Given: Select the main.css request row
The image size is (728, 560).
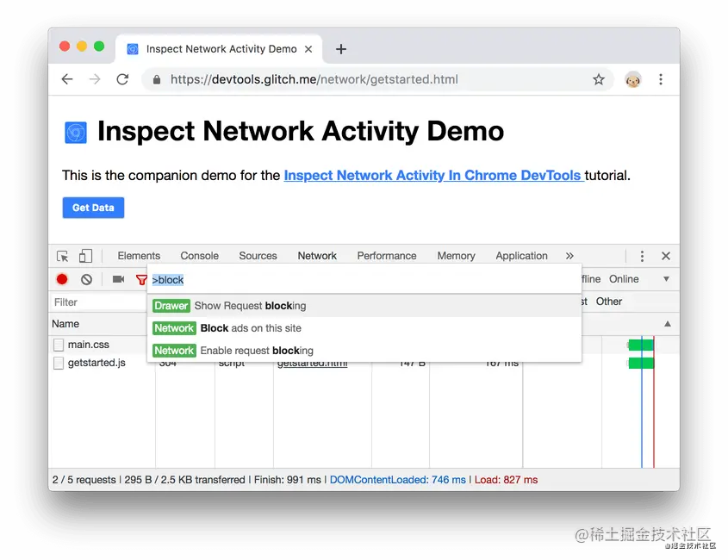Looking at the screenshot, I should pos(88,345).
